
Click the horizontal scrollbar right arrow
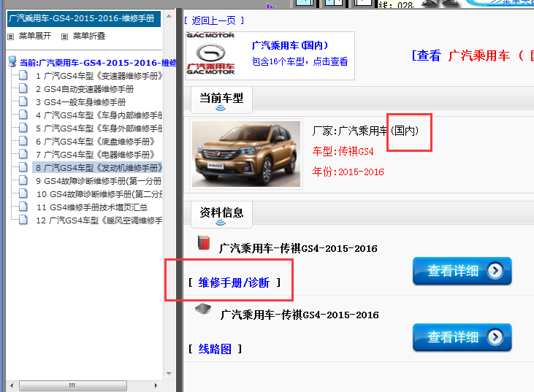point(156,385)
